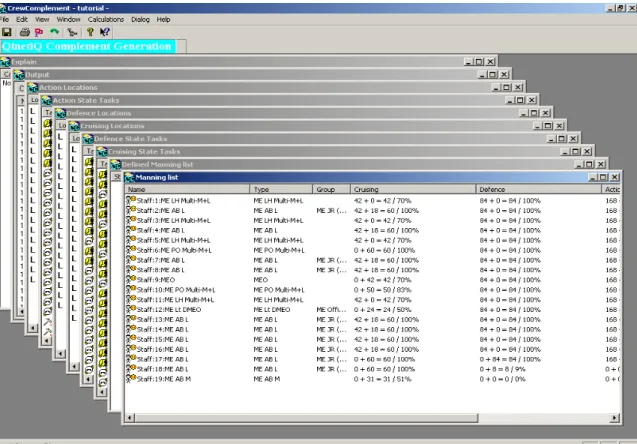Viewport: 637px width, 444px height.
Task: Sort by the Type column header
Action: 281,189
